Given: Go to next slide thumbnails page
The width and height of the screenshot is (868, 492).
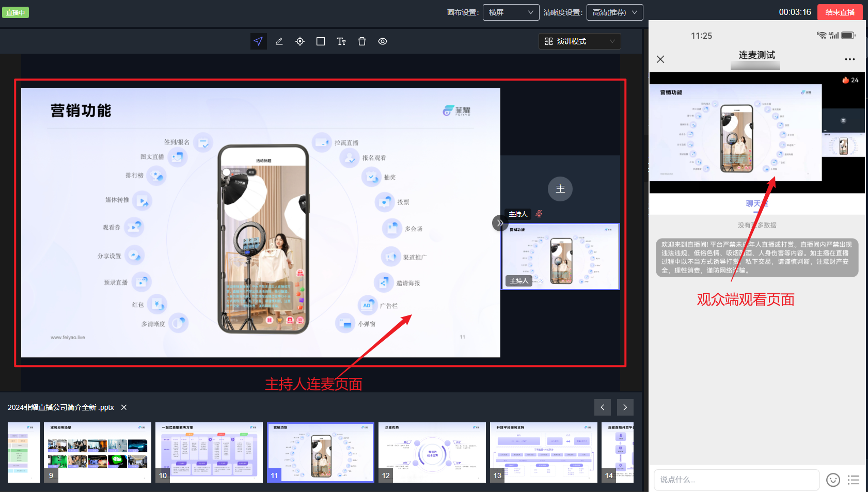Looking at the screenshot, I should coord(625,407).
